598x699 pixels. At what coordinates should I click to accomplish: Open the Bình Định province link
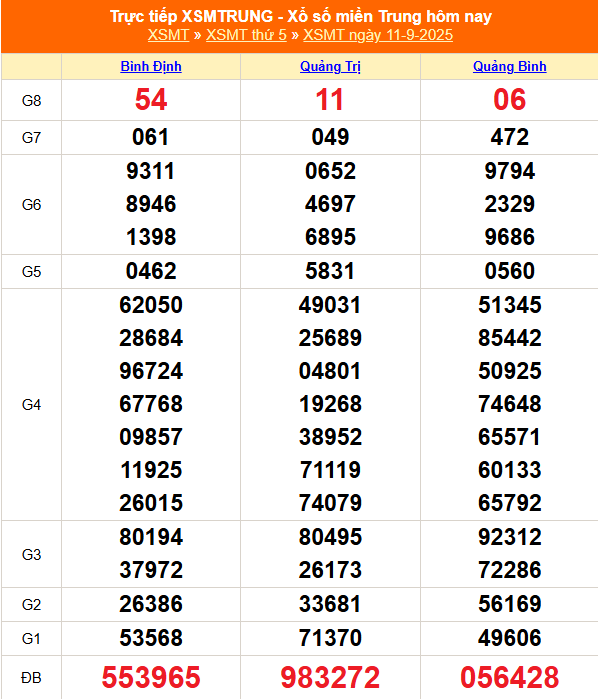coord(151,66)
